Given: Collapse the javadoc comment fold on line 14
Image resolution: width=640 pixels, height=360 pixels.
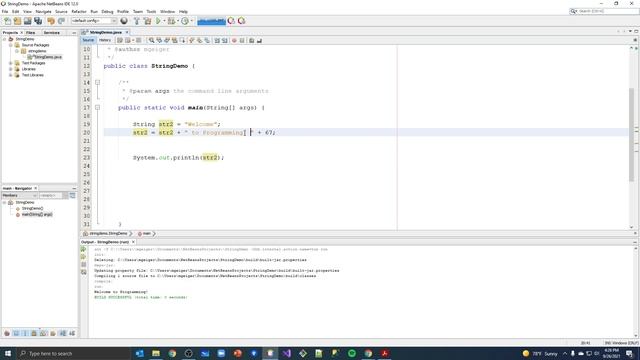Looking at the screenshot, I should coord(98,82).
